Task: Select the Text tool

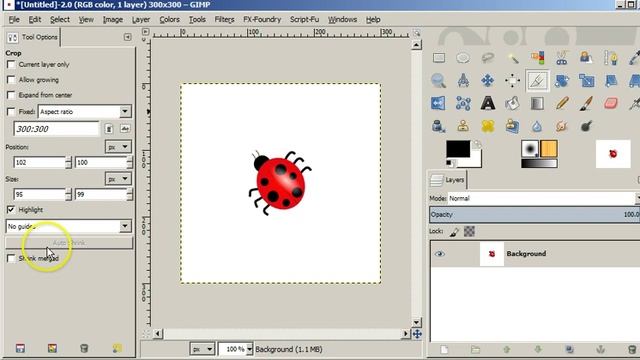Action: [488, 103]
